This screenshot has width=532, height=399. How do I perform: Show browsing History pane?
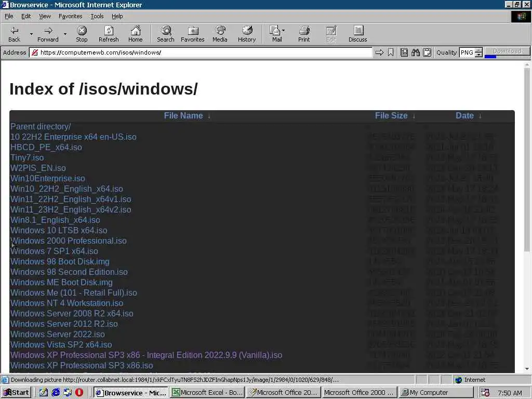pyautogui.click(x=247, y=34)
